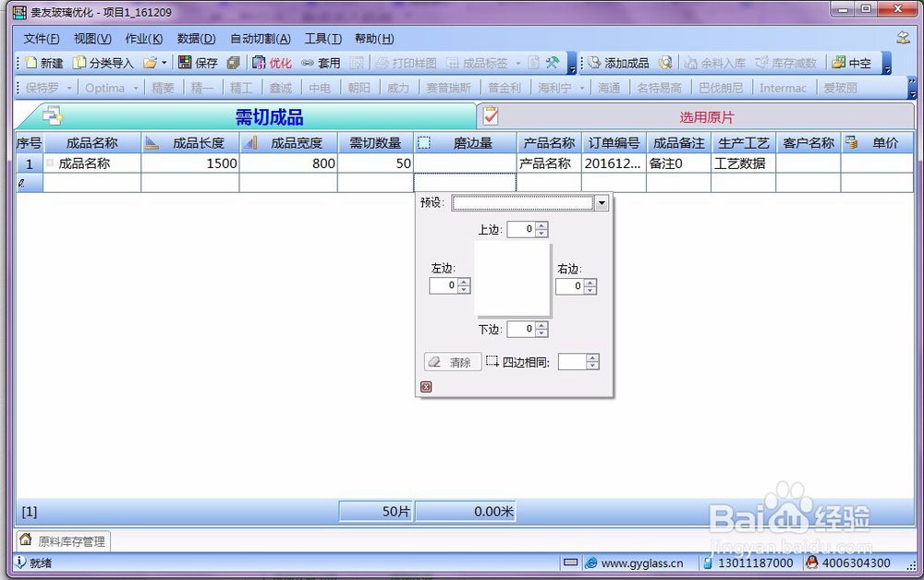Screen dimensions: 924x580
Task: Decrease the 上边 value with down arrow
Action: click(x=542, y=233)
